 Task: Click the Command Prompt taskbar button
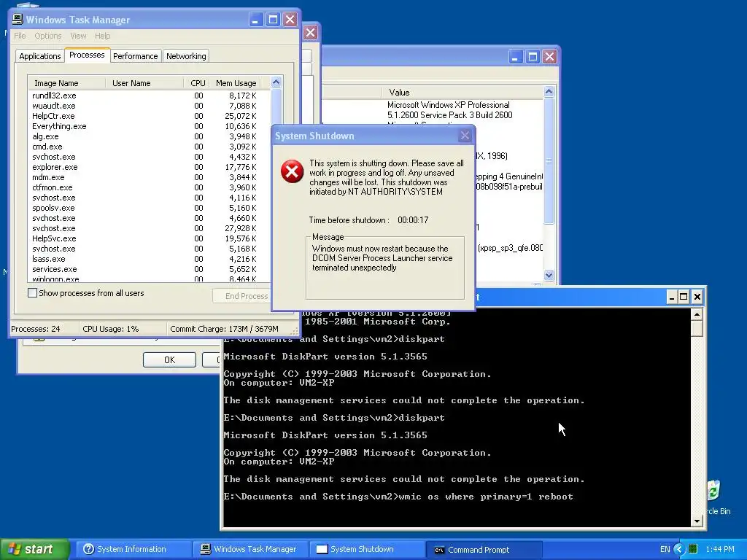pos(483,550)
